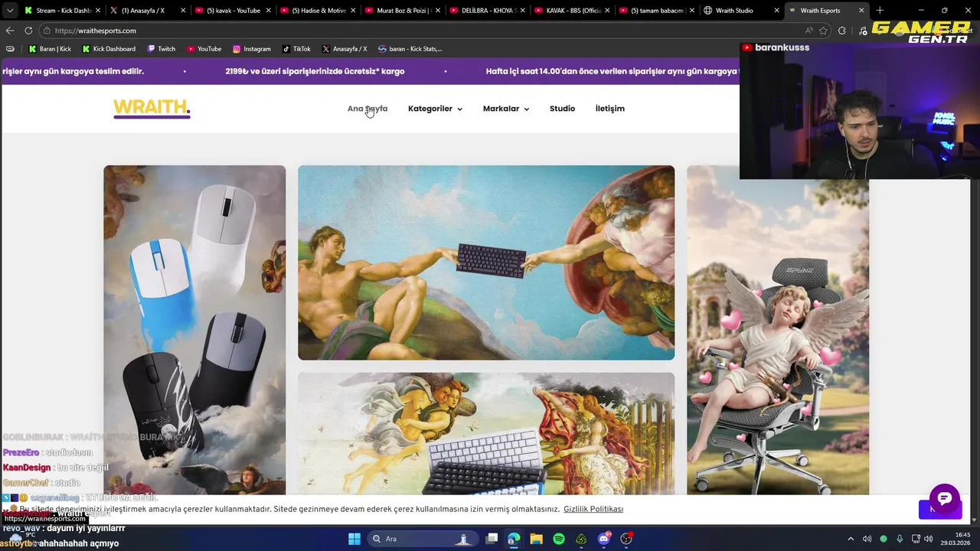Open the Kick Dashboard bookmark
Image resolution: width=980 pixels, height=551 pixels.
pyautogui.click(x=108, y=49)
